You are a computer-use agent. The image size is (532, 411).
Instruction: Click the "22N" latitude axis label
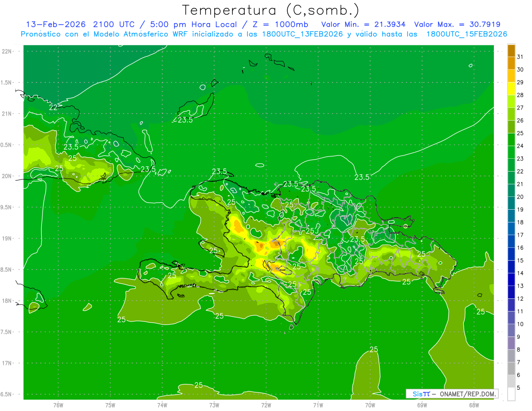(x=7, y=51)
